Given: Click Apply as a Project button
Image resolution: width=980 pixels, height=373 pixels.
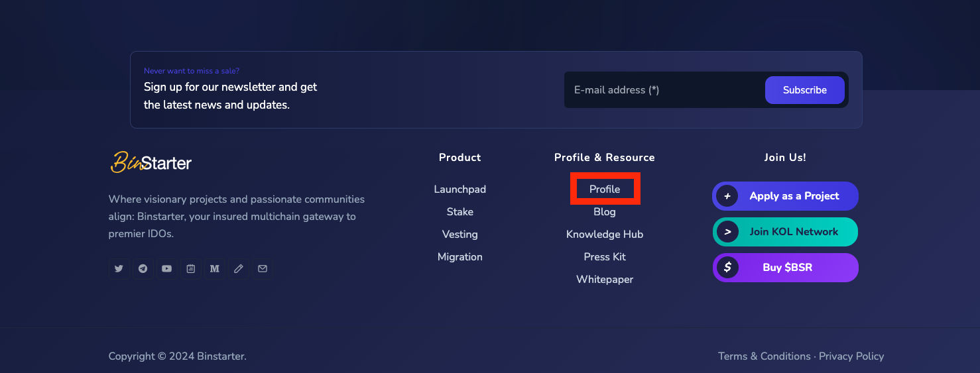Looking at the screenshot, I should (x=785, y=196).
